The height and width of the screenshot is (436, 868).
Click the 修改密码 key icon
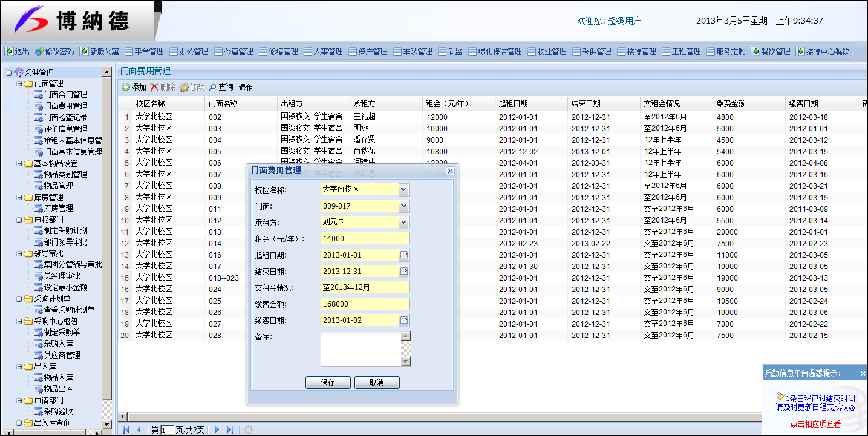click(39, 51)
